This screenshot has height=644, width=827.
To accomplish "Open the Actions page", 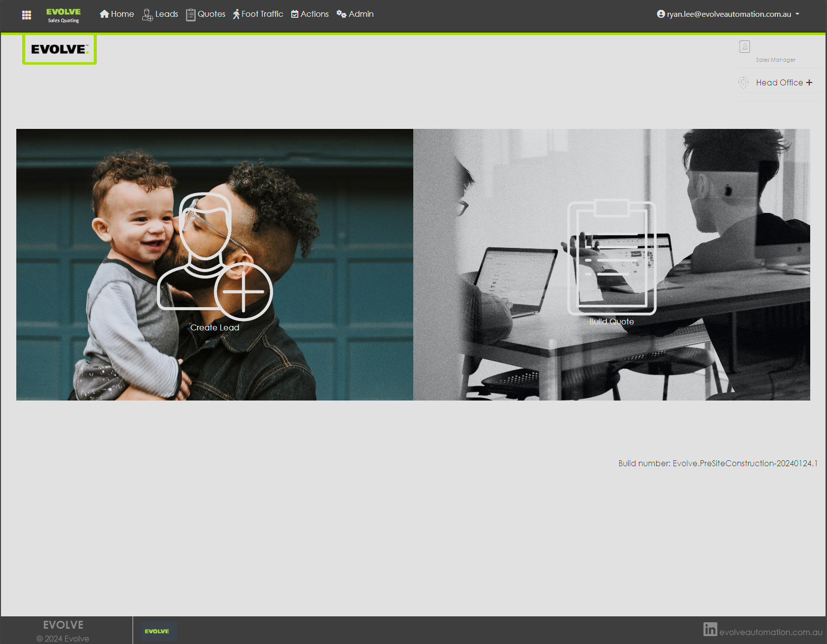I will click(310, 14).
